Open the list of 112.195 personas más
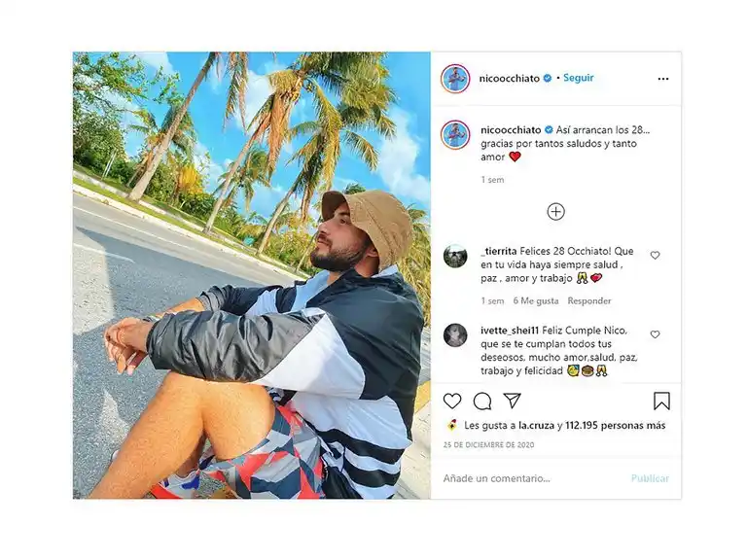This screenshot has height=560, width=747. coord(615,425)
